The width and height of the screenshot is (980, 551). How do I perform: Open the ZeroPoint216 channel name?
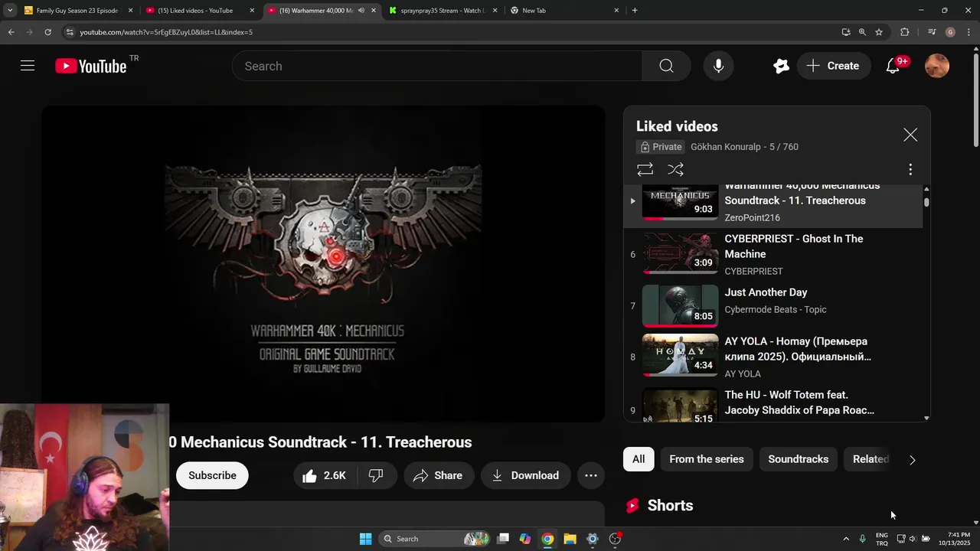click(753, 217)
